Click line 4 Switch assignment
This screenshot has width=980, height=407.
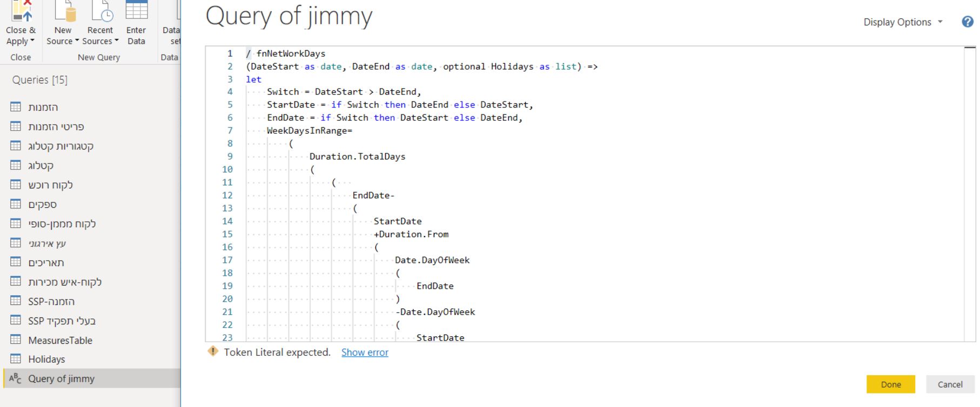click(344, 92)
